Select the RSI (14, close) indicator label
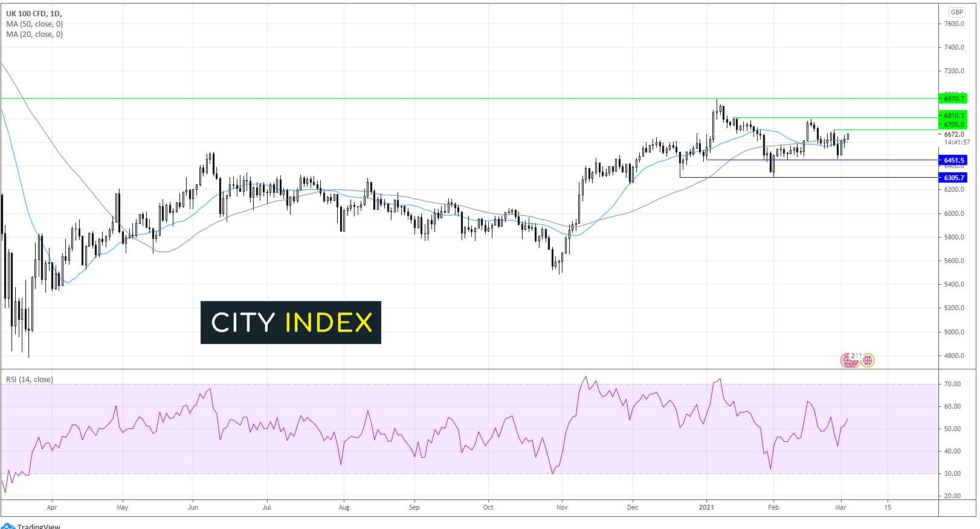 (30, 380)
